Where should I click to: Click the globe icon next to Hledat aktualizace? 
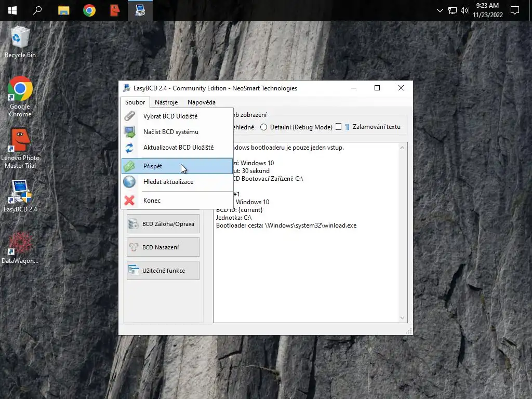(129, 182)
